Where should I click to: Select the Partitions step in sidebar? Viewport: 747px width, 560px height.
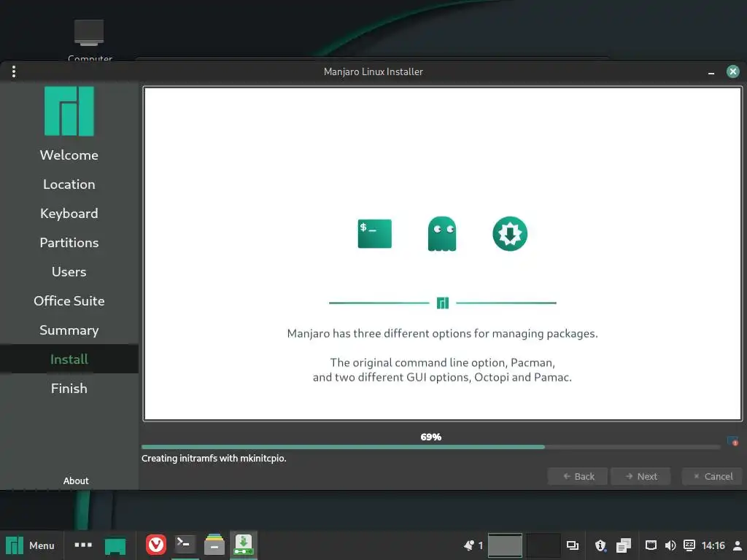[x=69, y=242]
